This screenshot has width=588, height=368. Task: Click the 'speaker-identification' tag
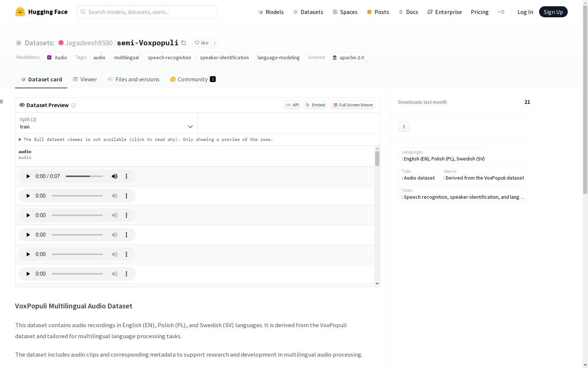(224, 57)
